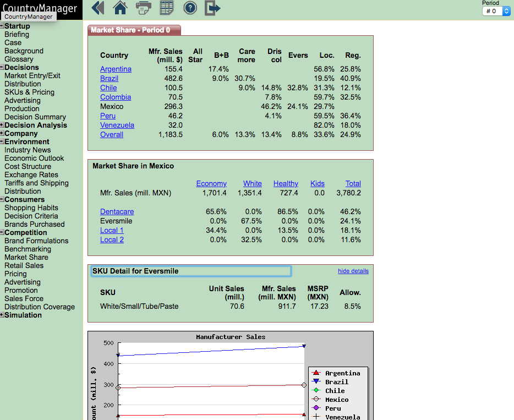Image resolution: width=514 pixels, height=420 pixels.
Task: Open Local 2 brand link
Action: (112, 239)
